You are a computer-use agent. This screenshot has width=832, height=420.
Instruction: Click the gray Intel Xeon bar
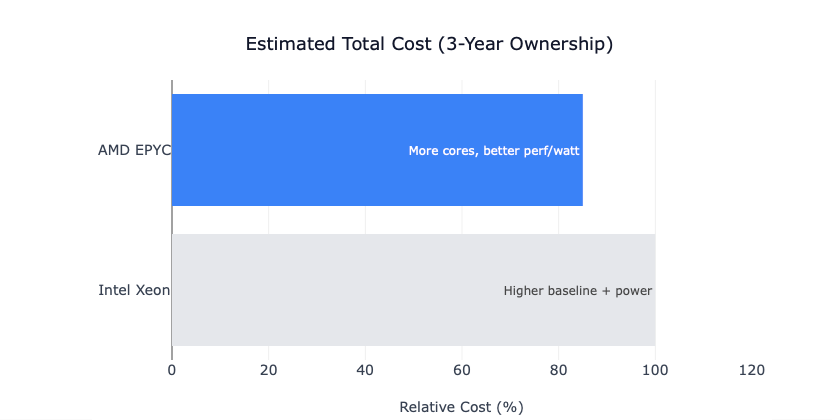[413, 290]
